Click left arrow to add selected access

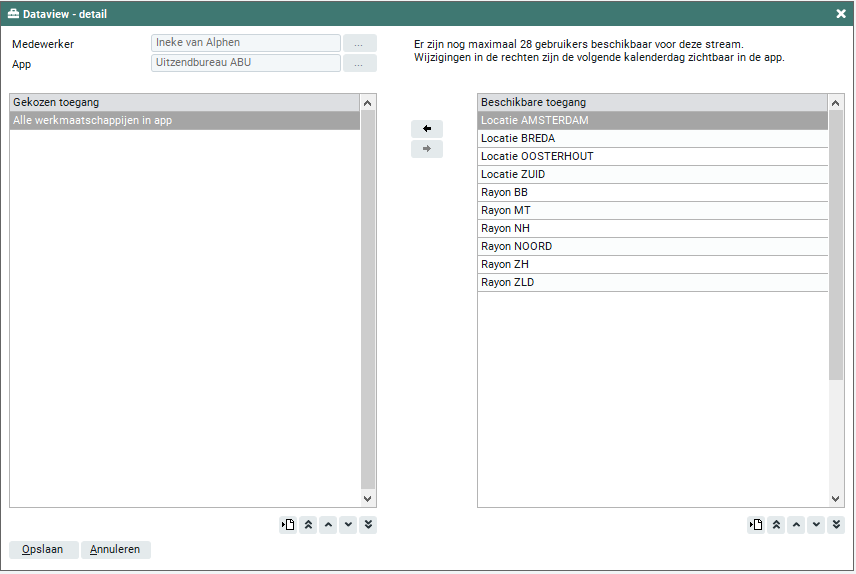427,129
